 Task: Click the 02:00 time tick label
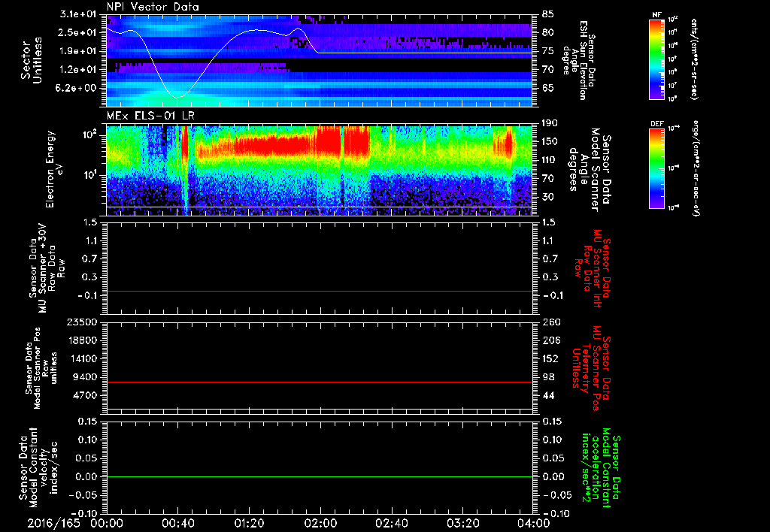320,524
